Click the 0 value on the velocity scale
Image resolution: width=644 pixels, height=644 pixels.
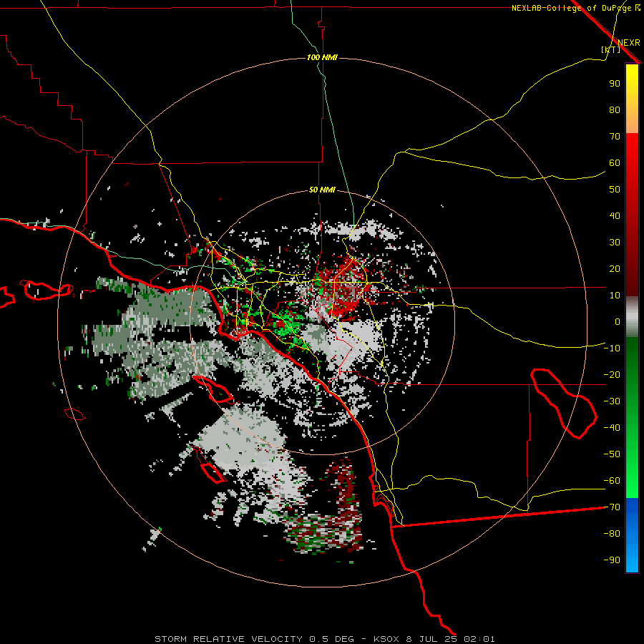(x=618, y=321)
